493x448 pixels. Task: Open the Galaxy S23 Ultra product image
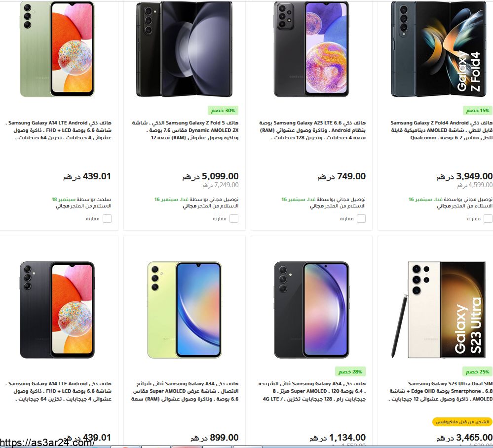438,310
